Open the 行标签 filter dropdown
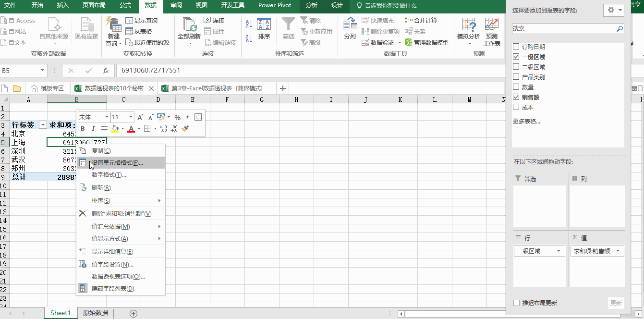The width and height of the screenshot is (644, 319). pyautogui.click(x=43, y=125)
